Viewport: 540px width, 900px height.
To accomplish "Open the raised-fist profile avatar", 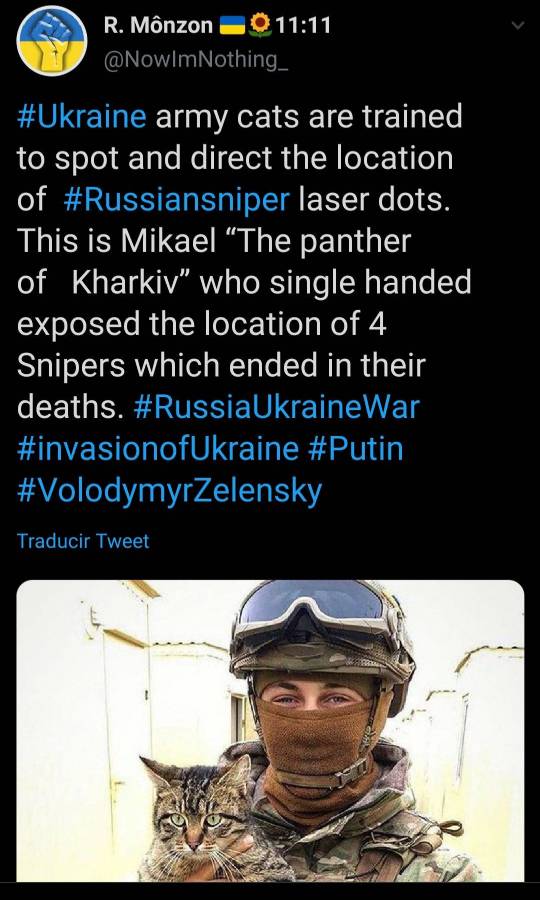I will [52, 41].
